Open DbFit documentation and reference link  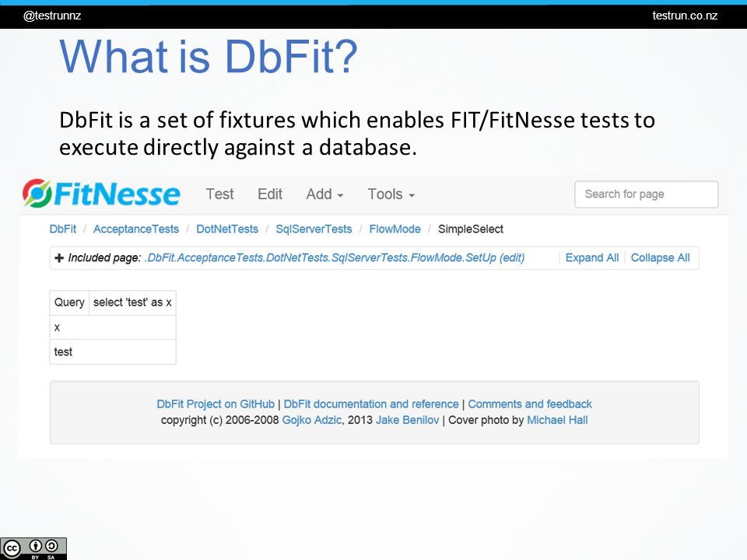point(371,404)
